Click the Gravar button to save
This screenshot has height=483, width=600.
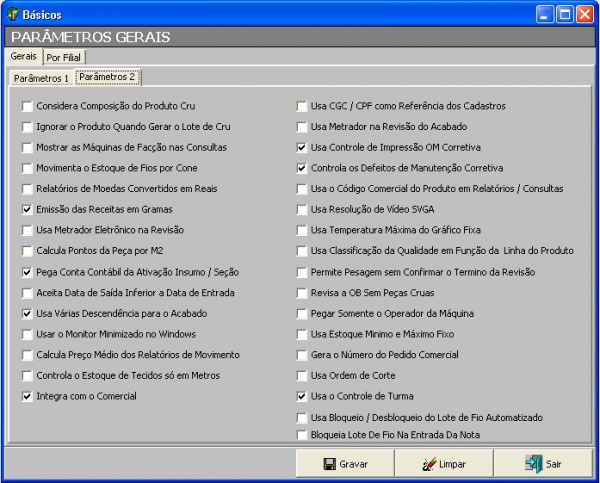point(345,464)
